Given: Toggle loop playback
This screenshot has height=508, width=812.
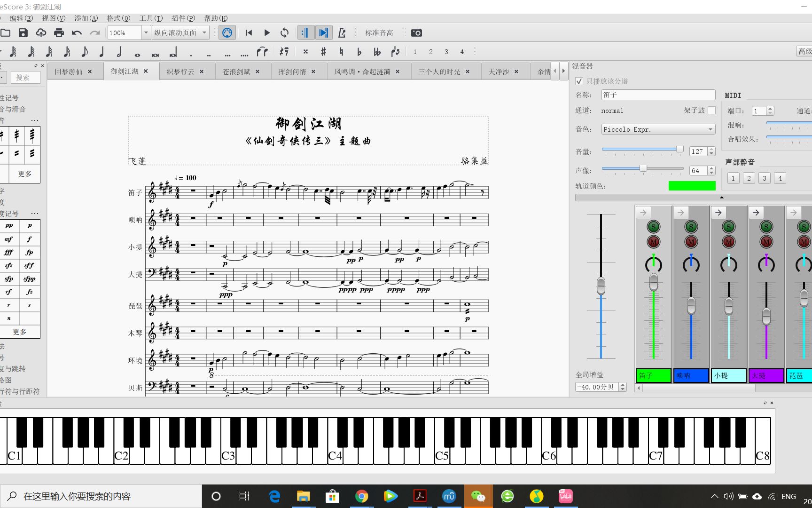Looking at the screenshot, I should coord(284,32).
